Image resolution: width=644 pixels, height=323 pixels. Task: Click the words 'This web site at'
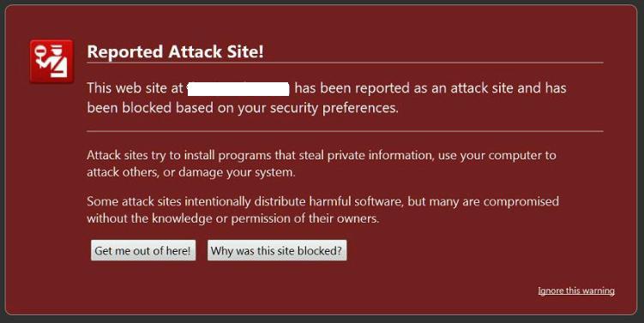coord(135,88)
